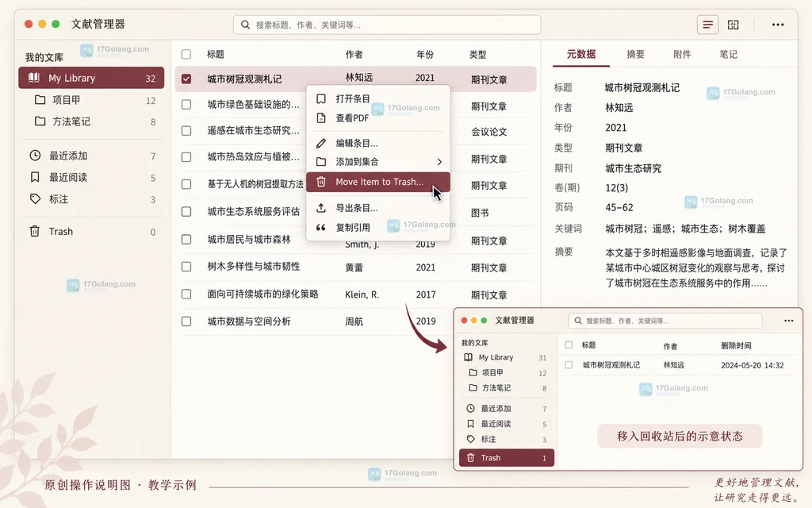
Task: Check 城市树冠观测札记 checkbox in small trash window
Action: [569, 365]
